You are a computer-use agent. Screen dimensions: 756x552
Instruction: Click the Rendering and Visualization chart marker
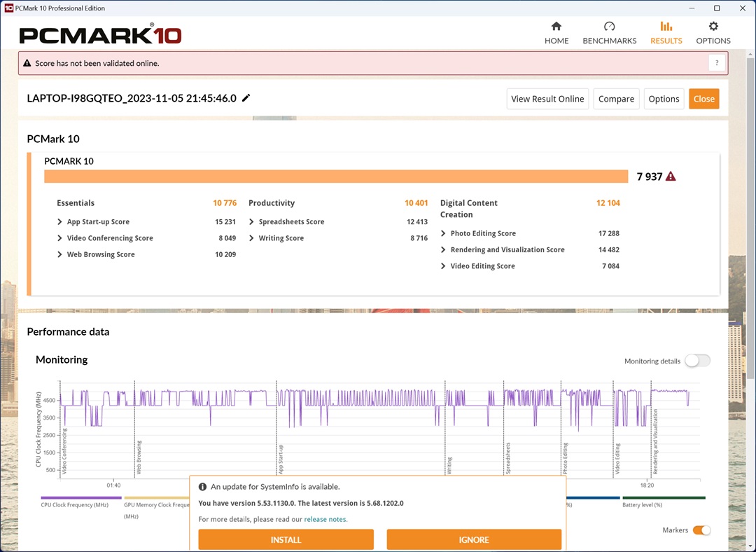655,442
